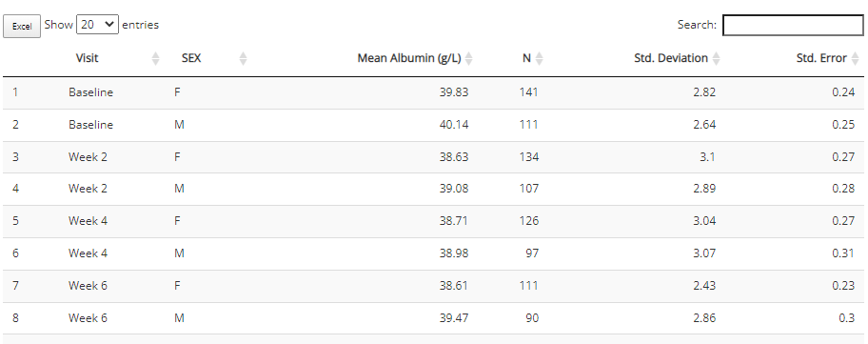Sort by Visit column arrows
Image resolution: width=868 pixels, height=344 pixels.
coord(155,58)
